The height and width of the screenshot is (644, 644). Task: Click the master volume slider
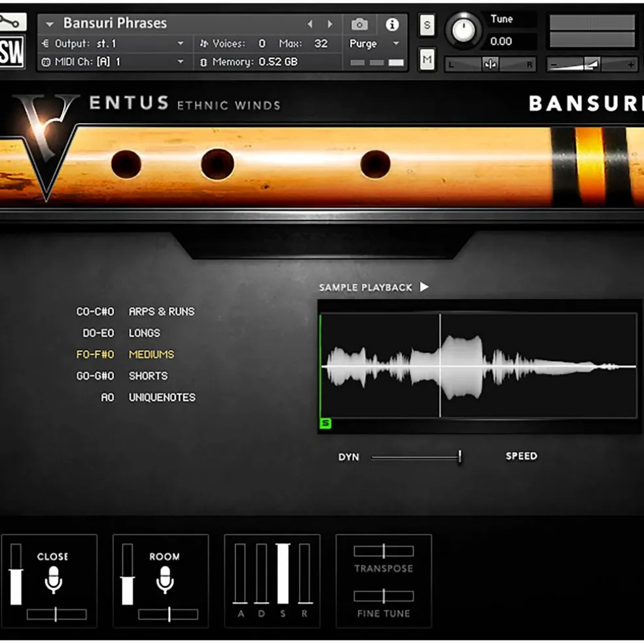pos(592,65)
